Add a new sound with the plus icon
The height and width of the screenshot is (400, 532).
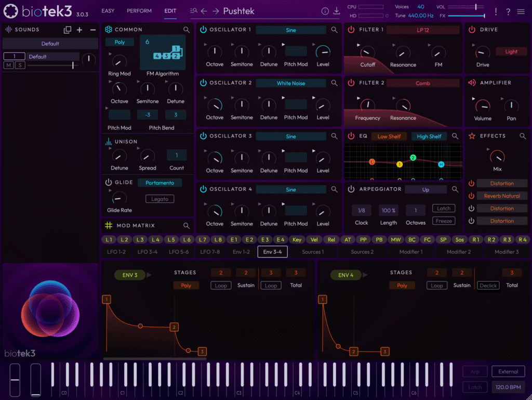78,30
